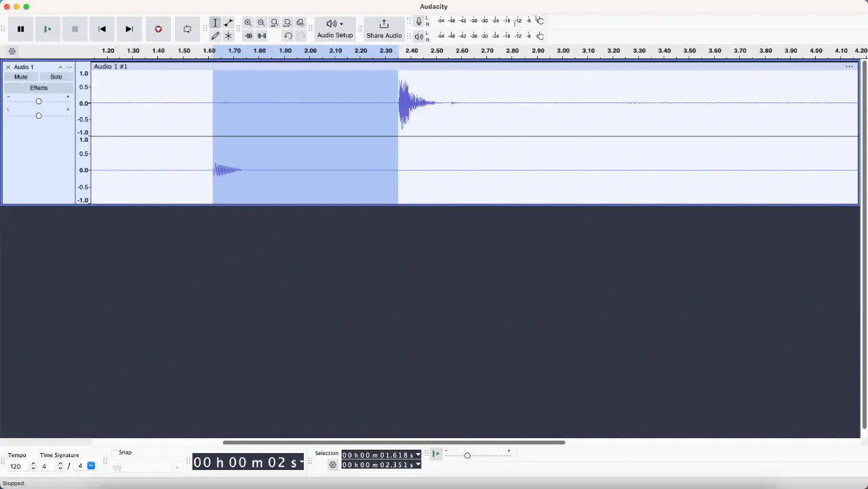The height and width of the screenshot is (489, 868).
Task: Open the Audio 1 track options menu
Action: [69, 67]
